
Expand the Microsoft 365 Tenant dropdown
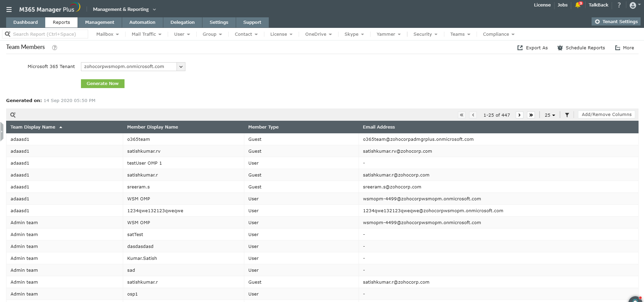[x=181, y=67]
